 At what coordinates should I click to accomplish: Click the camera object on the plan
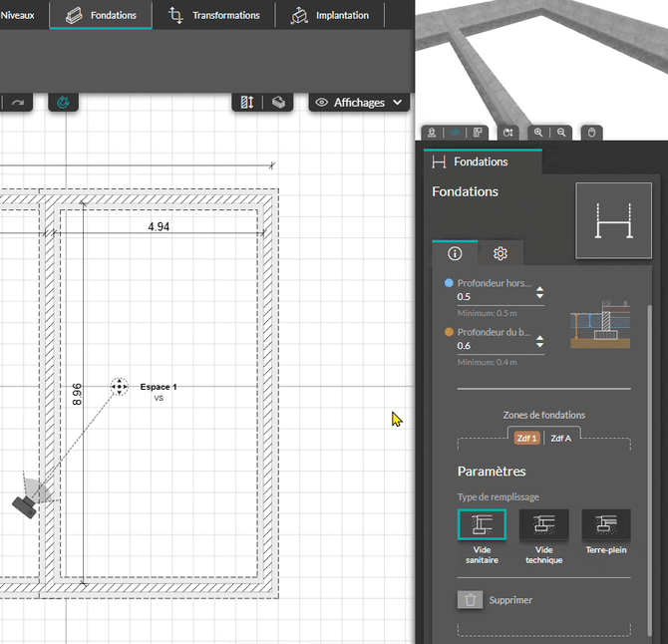pos(24,506)
